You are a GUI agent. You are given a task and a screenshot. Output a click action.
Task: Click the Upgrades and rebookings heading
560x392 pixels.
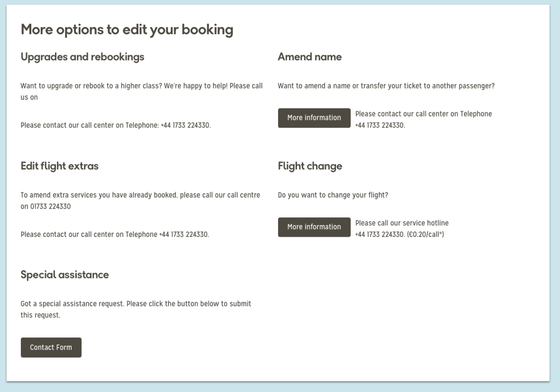point(82,57)
